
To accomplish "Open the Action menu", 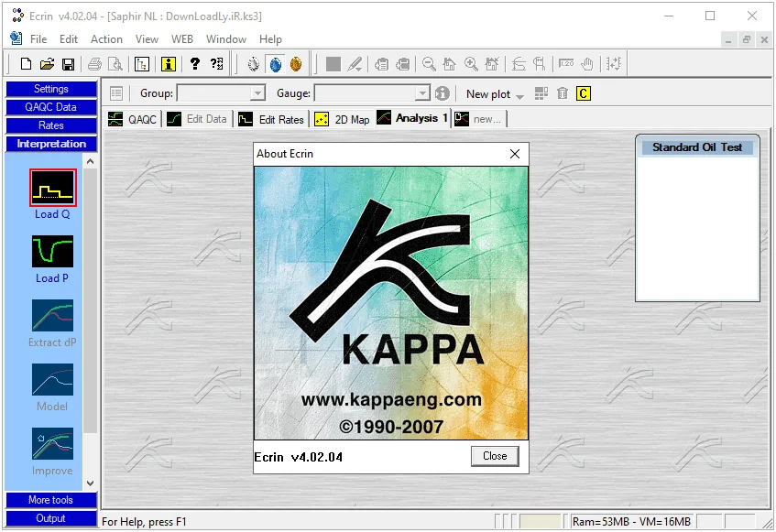I will point(106,39).
